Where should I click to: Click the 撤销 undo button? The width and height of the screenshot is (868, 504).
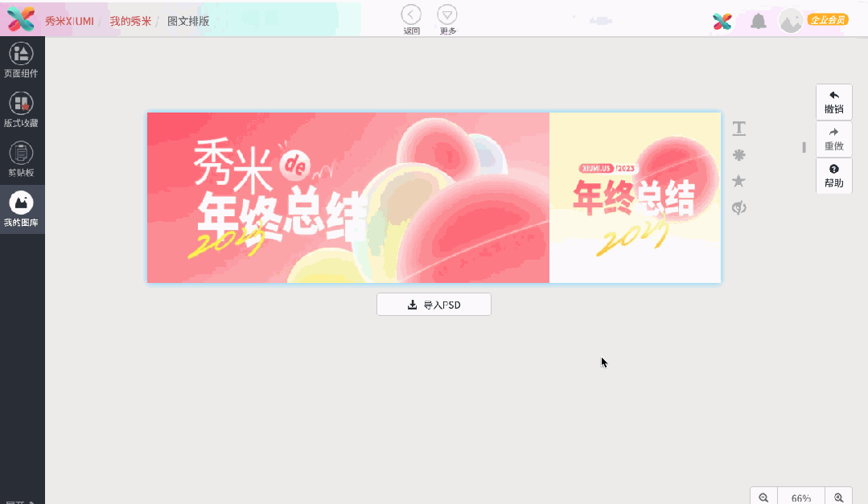833,101
